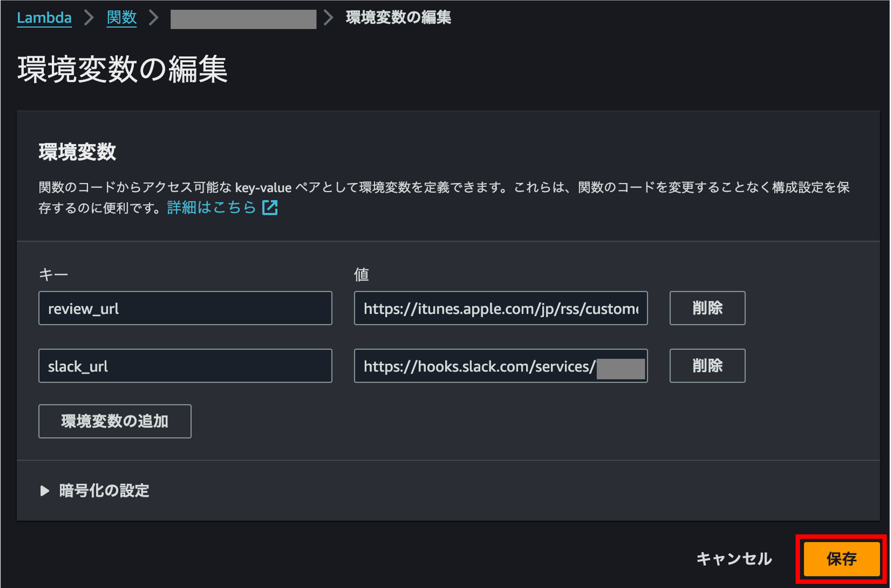Image resolution: width=891 pixels, height=588 pixels.
Task: Click the redacted function name breadcrumb
Action: (x=243, y=19)
